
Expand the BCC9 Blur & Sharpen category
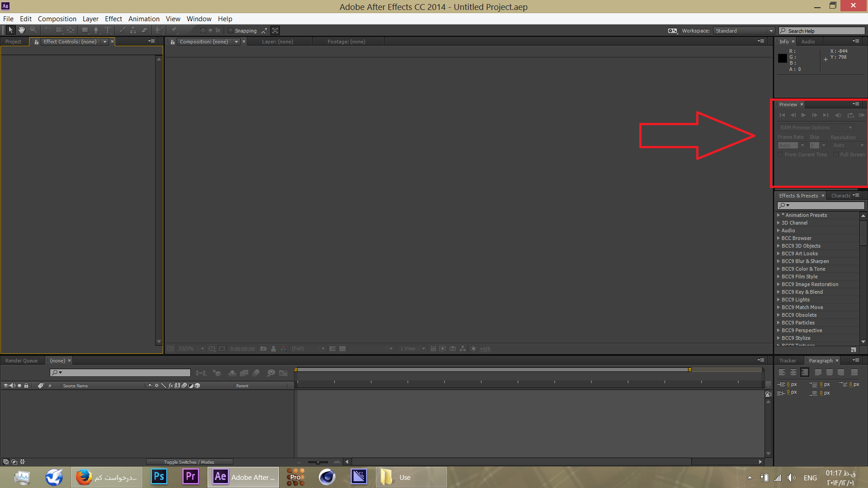click(x=778, y=261)
